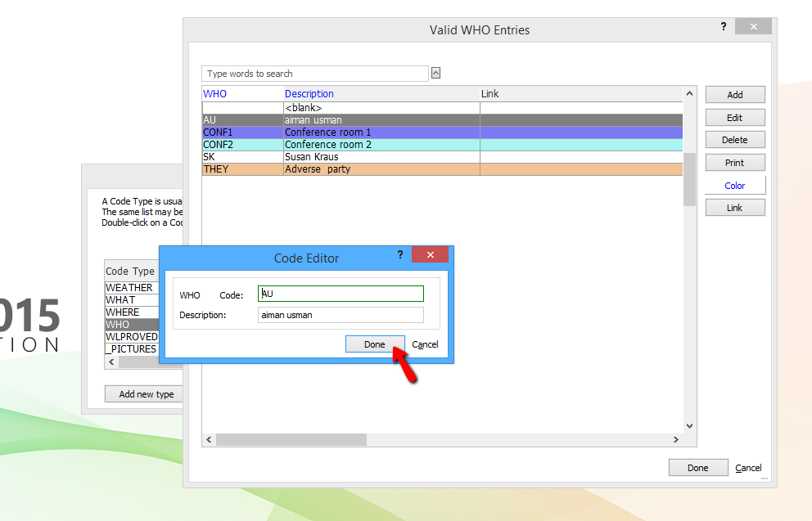Screen dimensions: 812x521
Task: Click the chevron icon beside the search box
Action: [435, 73]
